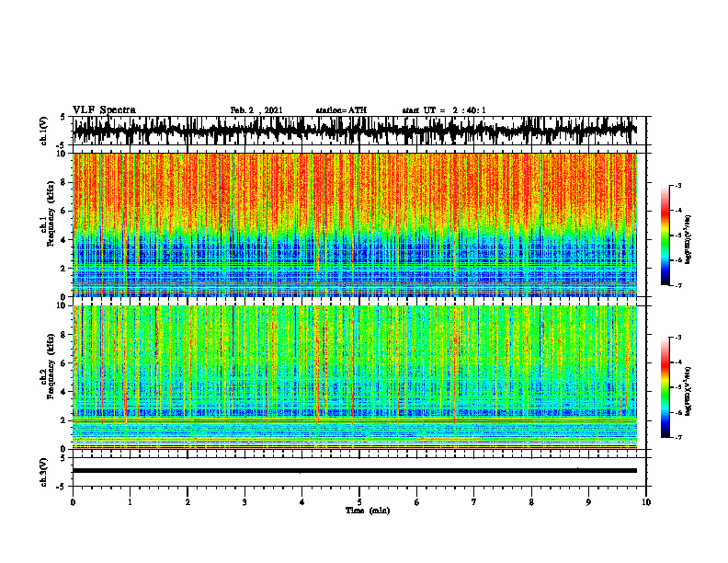Viewport: 728px width, 563px height.
Task: Click the "-7" label on ch.2 color bar
Action: tap(677, 437)
